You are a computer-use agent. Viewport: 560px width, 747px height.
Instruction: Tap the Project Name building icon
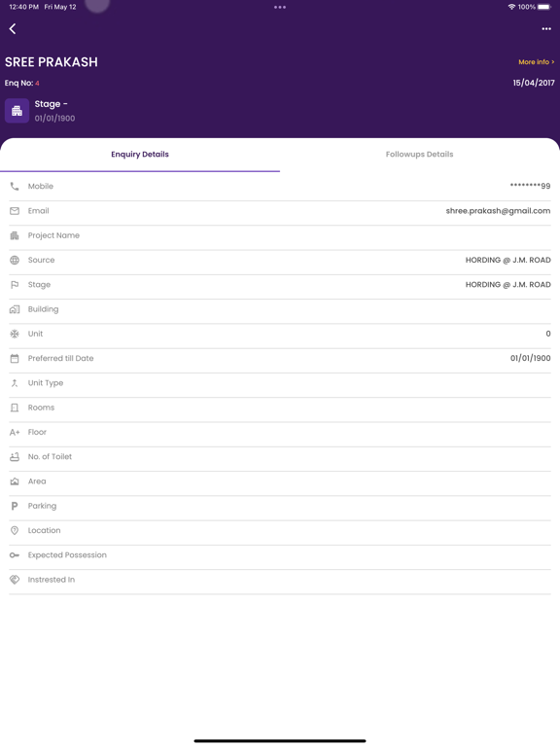click(x=15, y=235)
